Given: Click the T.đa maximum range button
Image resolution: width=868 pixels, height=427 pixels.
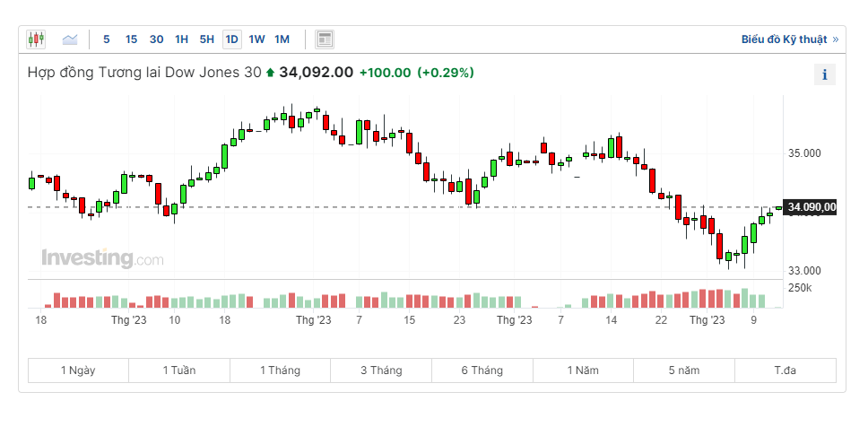Looking at the screenshot, I should 785,370.
